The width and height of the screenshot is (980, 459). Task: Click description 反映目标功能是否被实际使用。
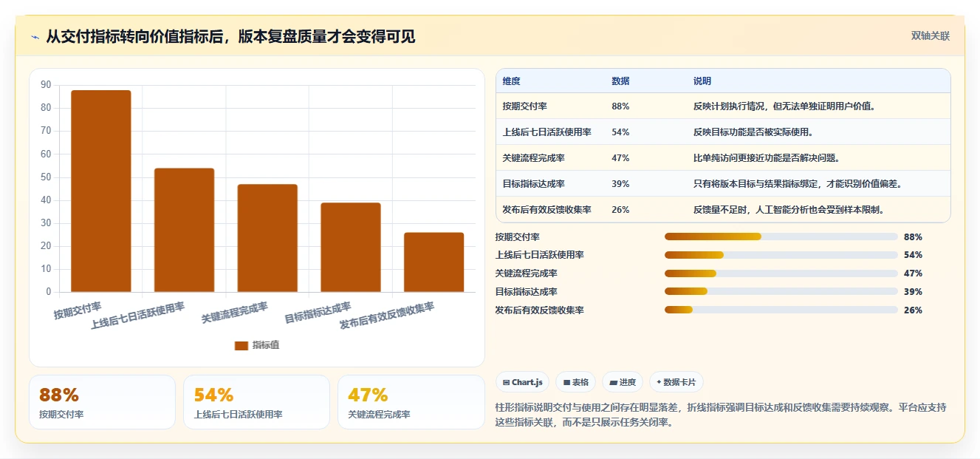click(x=753, y=132)
